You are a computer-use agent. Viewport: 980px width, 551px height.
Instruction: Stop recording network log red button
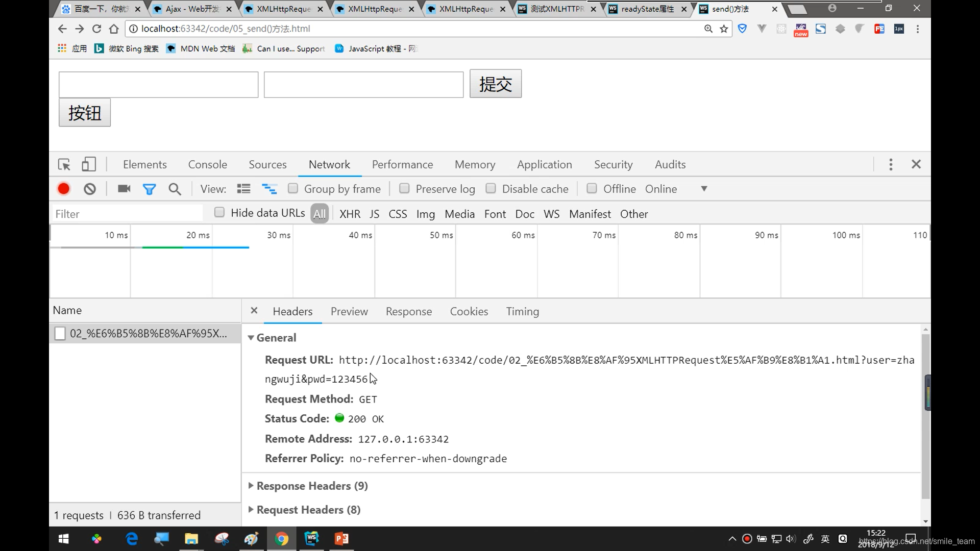[x=64, y=189]
